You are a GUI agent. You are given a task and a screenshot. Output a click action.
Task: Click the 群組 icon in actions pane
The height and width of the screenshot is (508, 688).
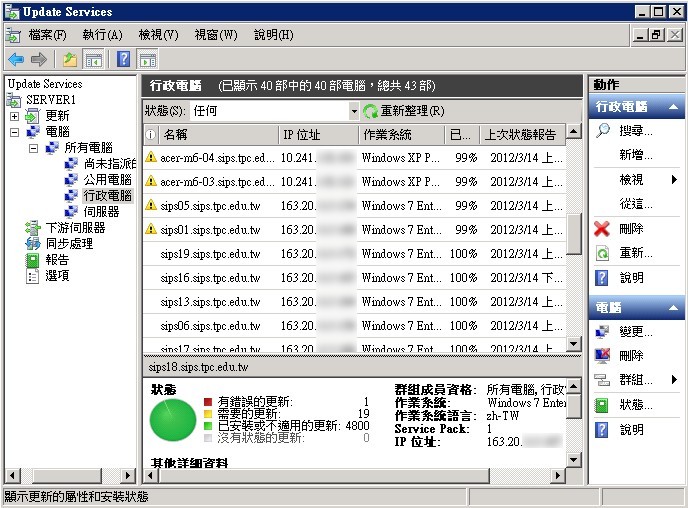click(x=602, y=379)
